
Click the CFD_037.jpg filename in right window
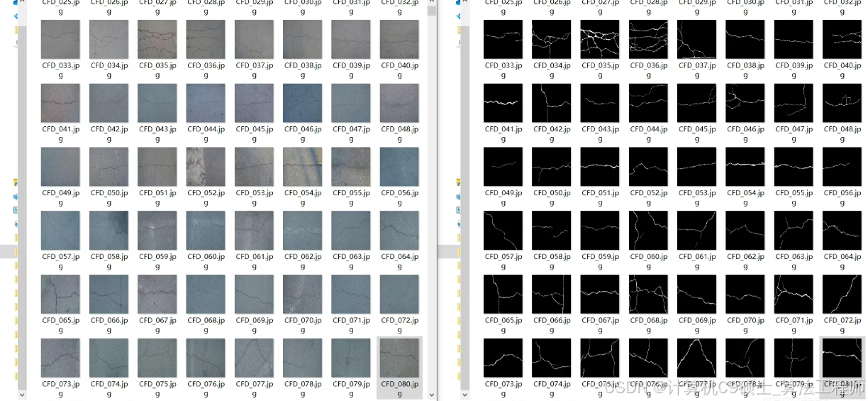point(696,70)
